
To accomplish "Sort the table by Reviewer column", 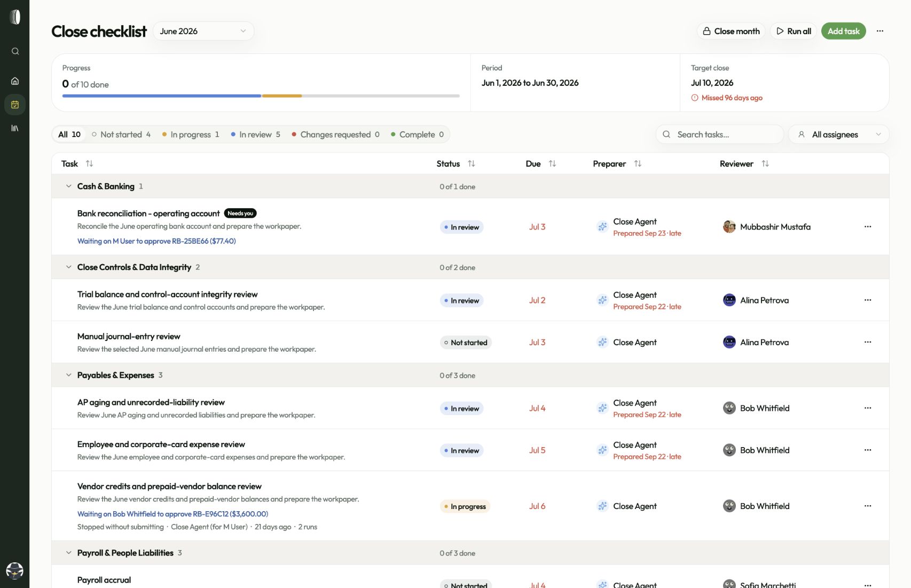I will [x=765, y=164].
